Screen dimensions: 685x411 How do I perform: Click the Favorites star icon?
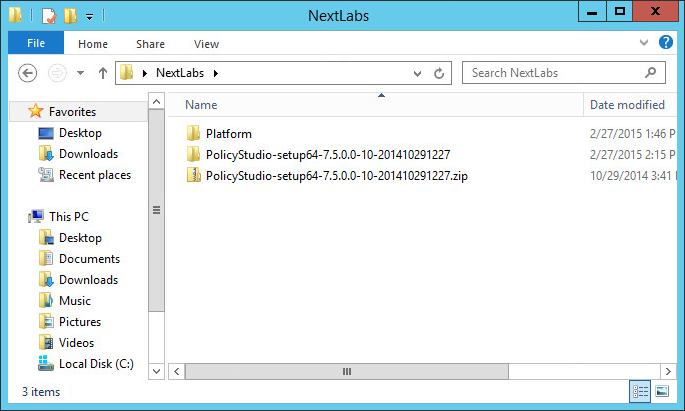(x=35, y=111)
